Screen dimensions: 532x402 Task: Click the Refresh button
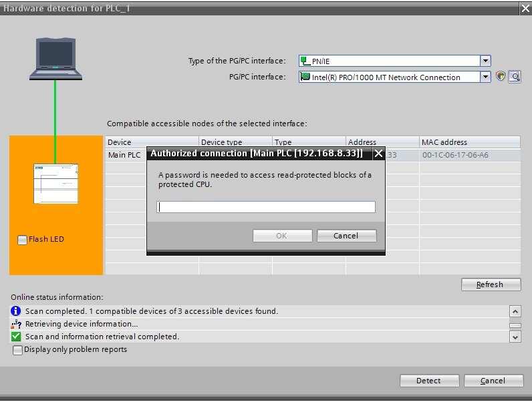click(491, 284)
